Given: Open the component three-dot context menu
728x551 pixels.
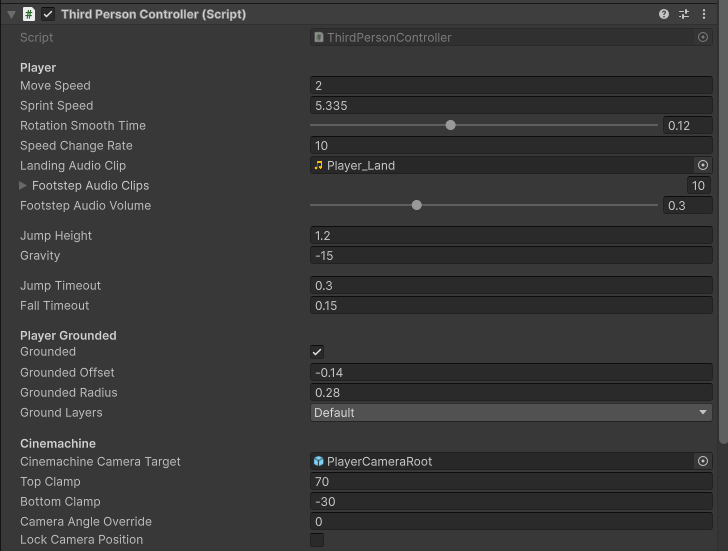Looking at the screenshot, I should click(704, 14).
